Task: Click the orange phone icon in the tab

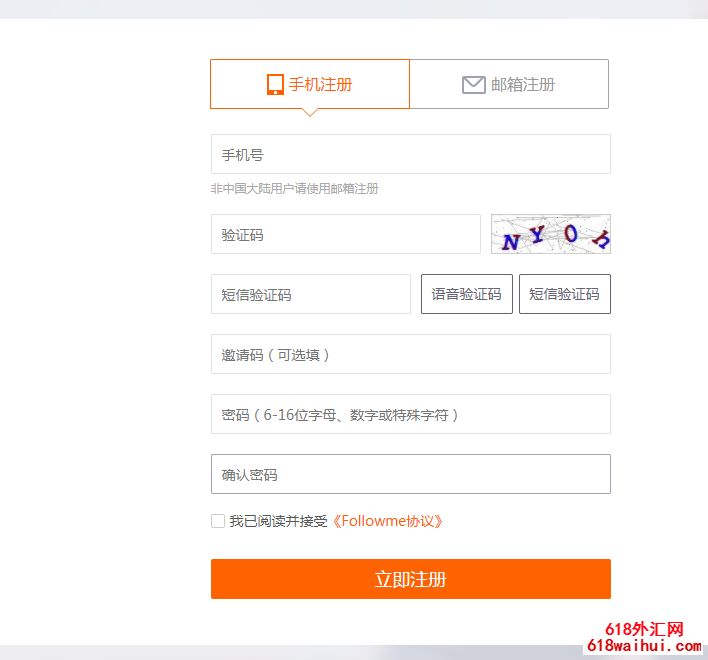Action: point(275,85)
